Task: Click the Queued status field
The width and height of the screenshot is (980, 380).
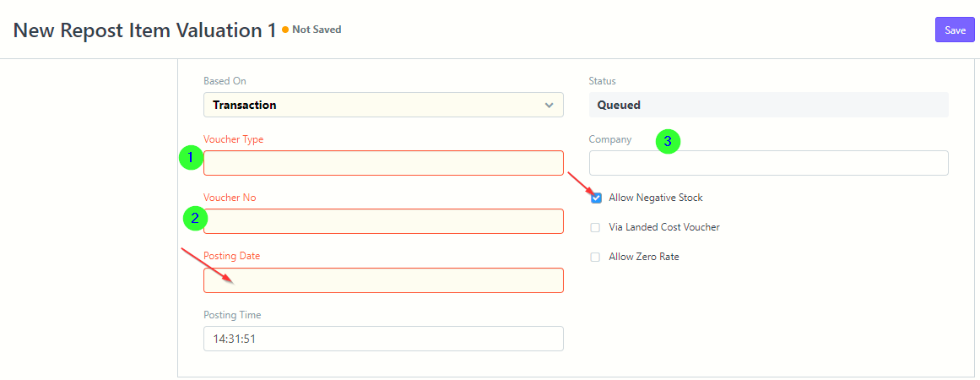Action: pos(769,105)
